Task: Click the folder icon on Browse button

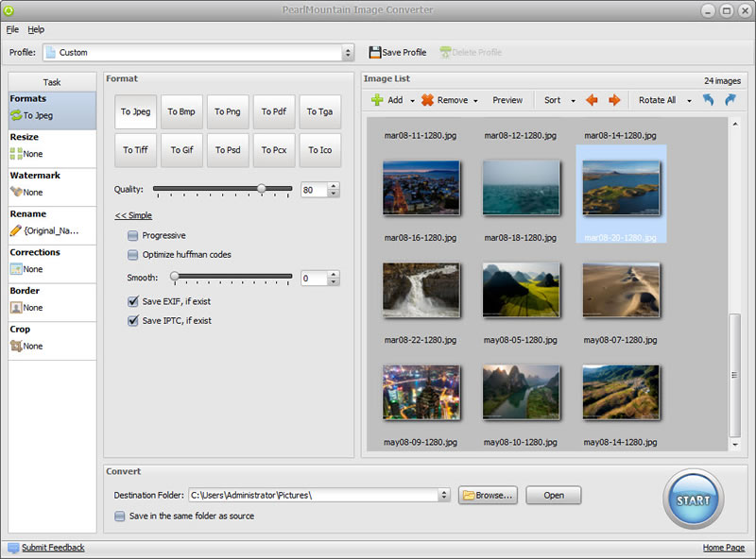Action: coord(469,495)
